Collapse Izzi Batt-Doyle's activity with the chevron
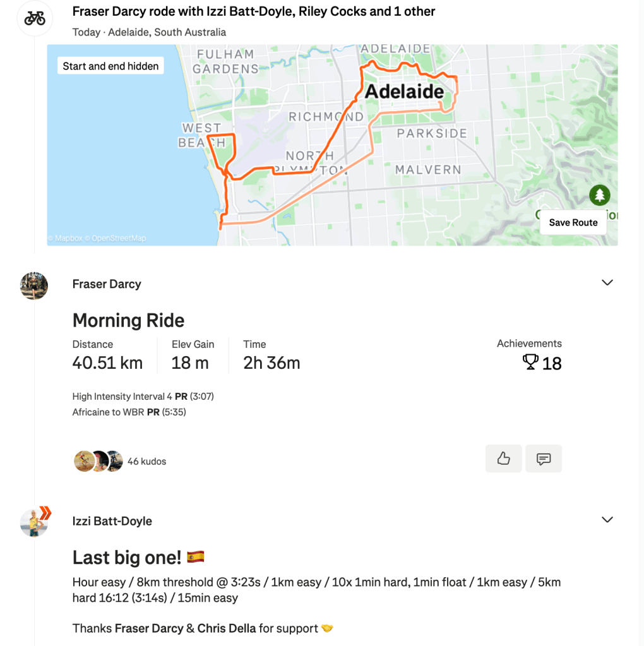This screenshot has width=644, height=646. click(x=607, y=520)
